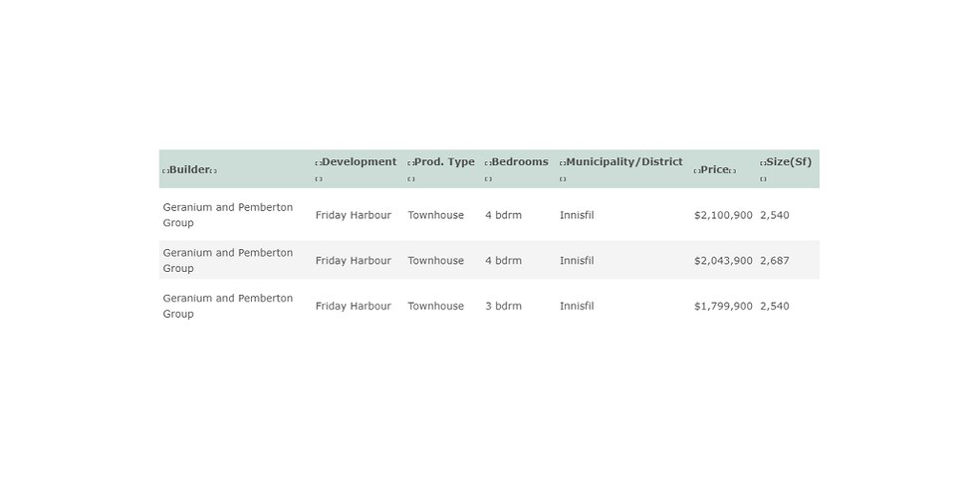Click the sort icon left of Builder header
The height and width of the screenshot is (481, 980).
pos(165,171)
